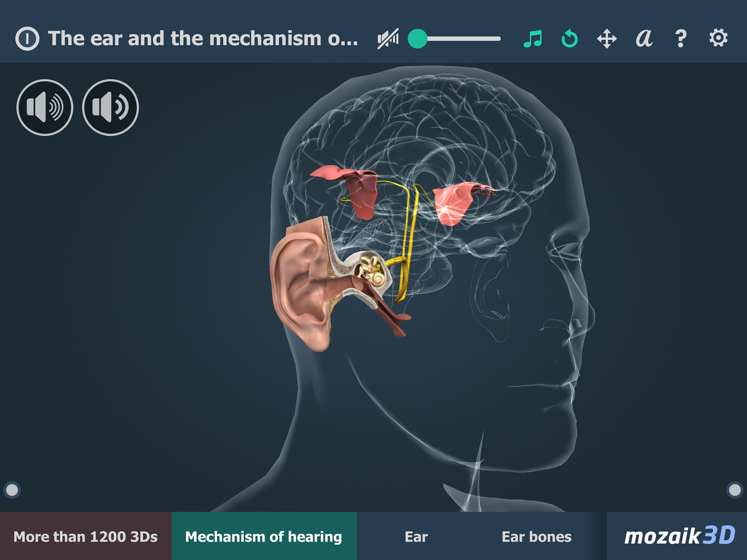Open help with the question mark icon
Viewport: 747px width, 560px height.
[x=681, y=39]
